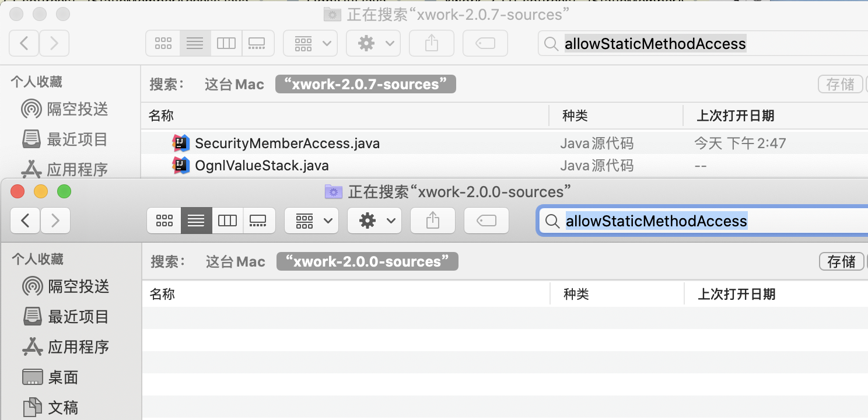Sort by 名称 column in xwork-2.0.0-sources window
This screenshot has width=868, height=420.
tap(346, 294)
